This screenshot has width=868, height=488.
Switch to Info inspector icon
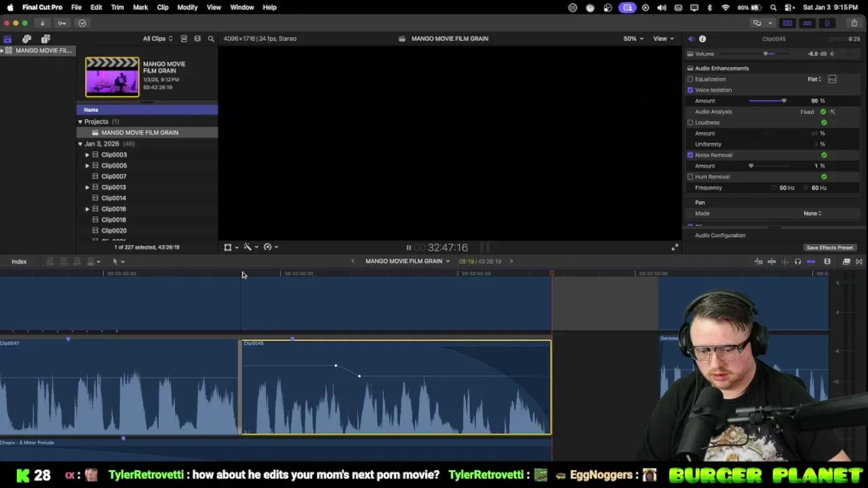[x=703, y=39]
